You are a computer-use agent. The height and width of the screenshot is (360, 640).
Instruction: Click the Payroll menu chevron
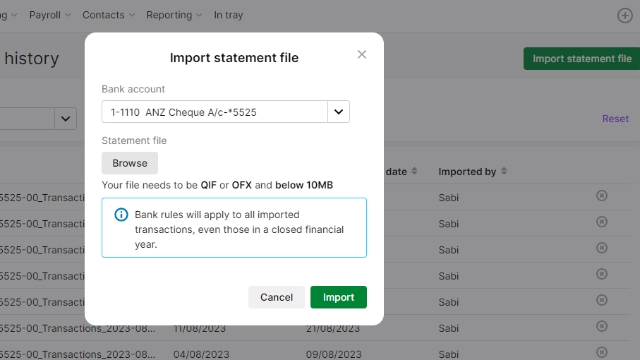click(x=68, y=15)
